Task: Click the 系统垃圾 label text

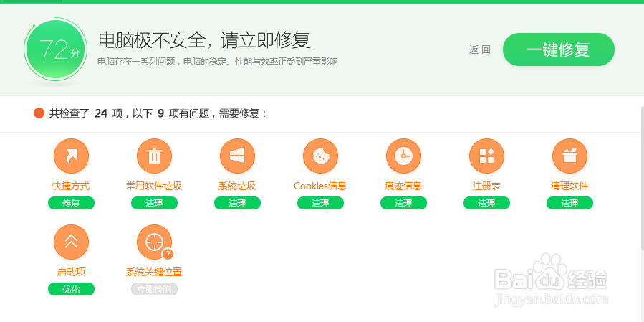Action: 237,186
